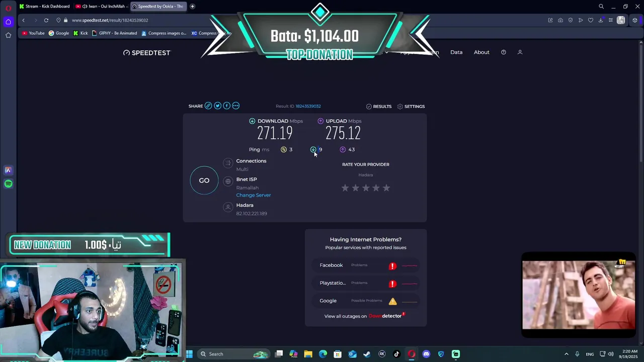
Task: Open the About menu item
Action: point(481,52)
